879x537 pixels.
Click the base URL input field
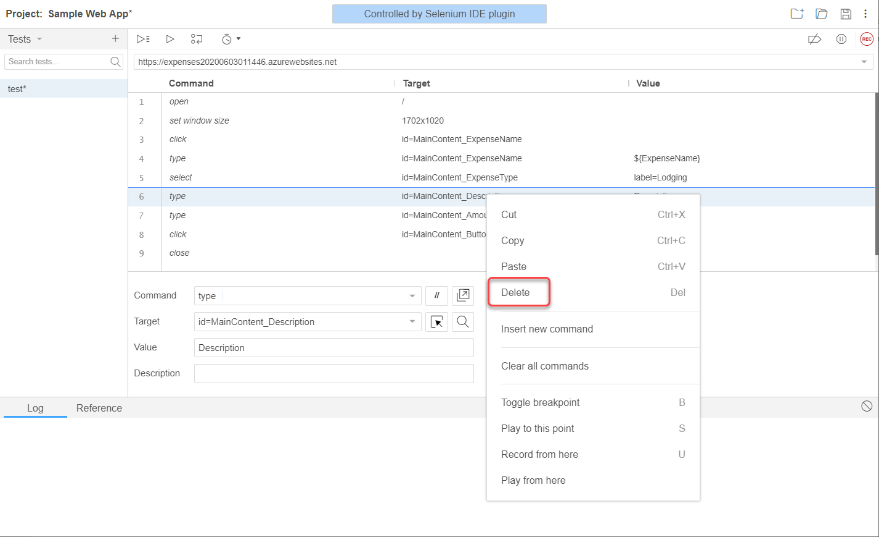point(502,62)
